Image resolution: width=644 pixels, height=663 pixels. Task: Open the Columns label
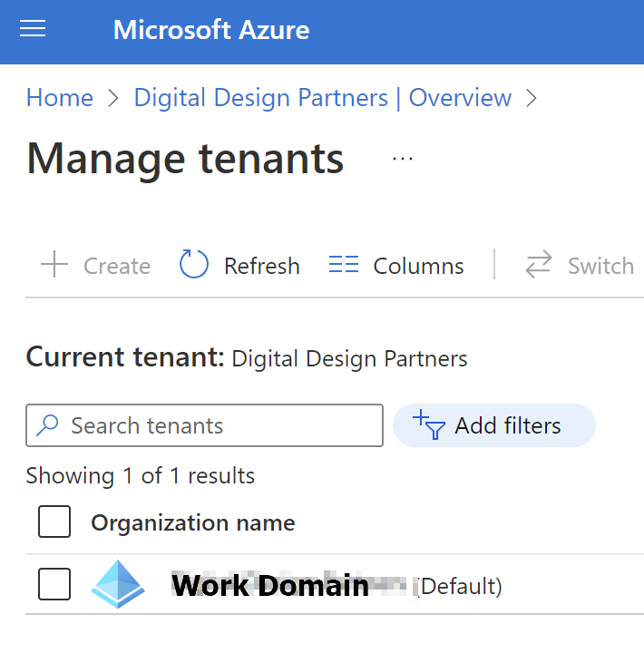pyautogui.click(x=419, y=266)
